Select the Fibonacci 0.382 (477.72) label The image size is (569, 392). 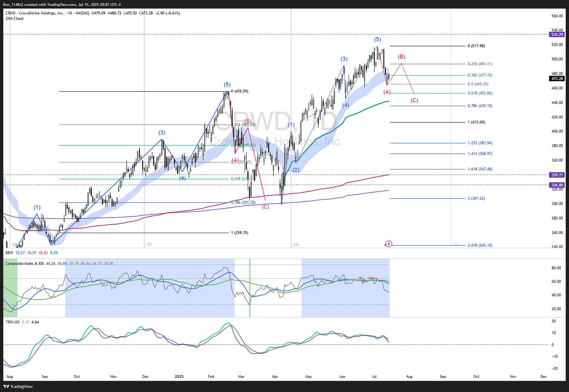tap(480, 75)
